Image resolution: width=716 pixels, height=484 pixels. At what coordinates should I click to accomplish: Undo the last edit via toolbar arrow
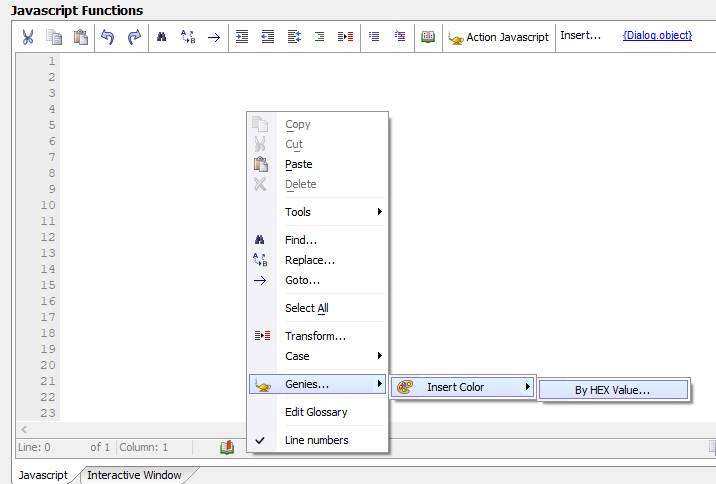[x=108, y=37]
